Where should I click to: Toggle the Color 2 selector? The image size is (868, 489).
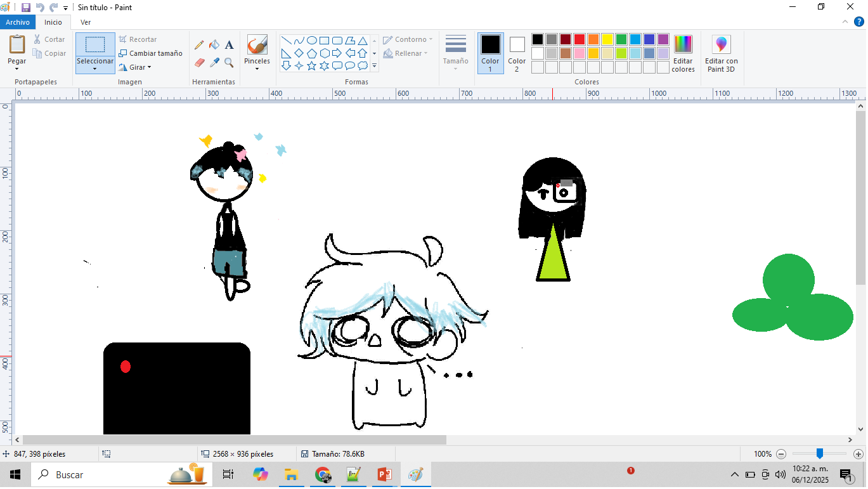(x=517, y=53)
